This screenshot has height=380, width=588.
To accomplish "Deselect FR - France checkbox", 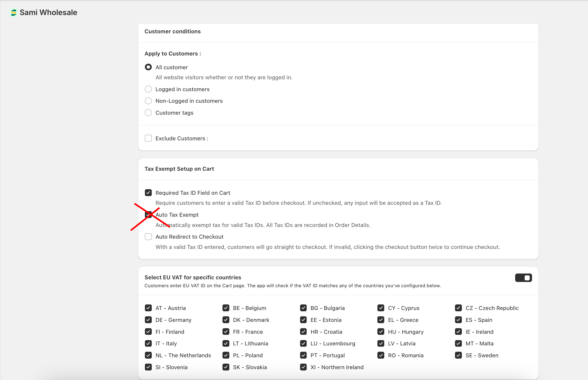I will 226,332.
